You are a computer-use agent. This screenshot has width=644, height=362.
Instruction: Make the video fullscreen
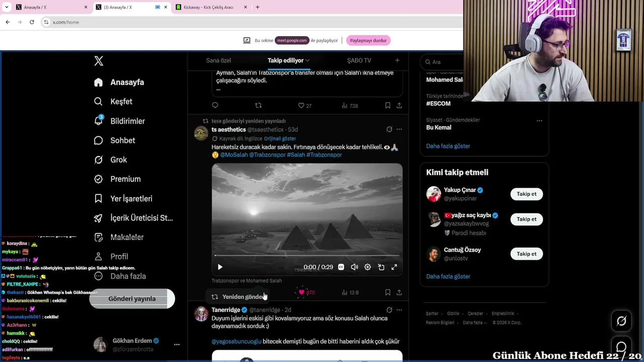[x=394, y=267]
